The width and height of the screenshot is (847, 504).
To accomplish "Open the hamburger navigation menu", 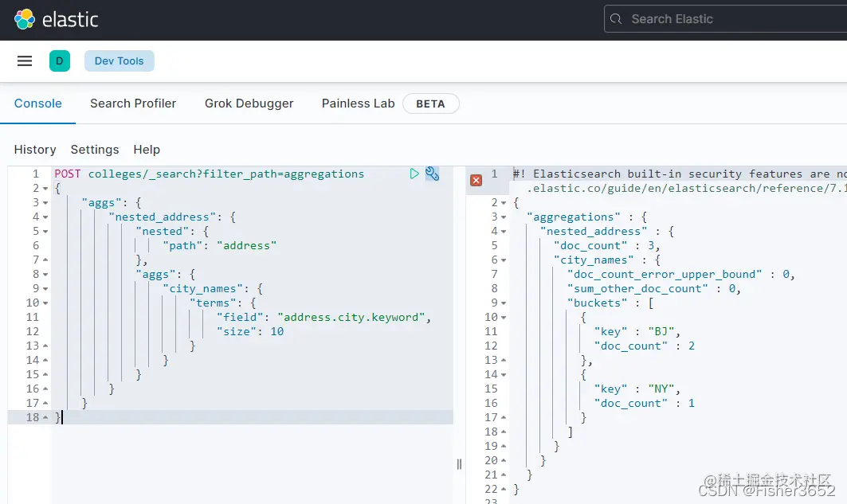I will click(x=25, y=61).
